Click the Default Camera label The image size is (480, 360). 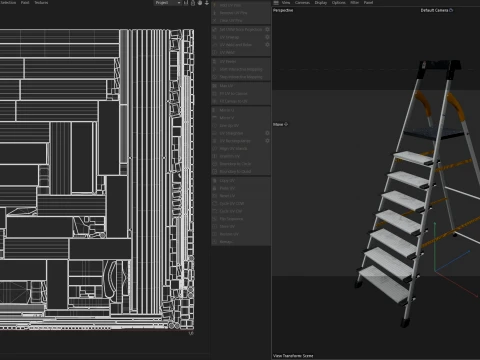tap(434, 10)
